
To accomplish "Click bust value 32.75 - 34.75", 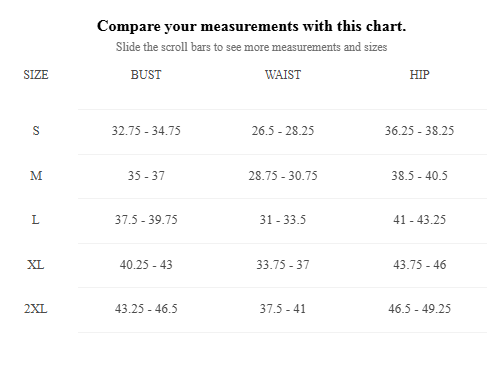I will coord(146,130).
